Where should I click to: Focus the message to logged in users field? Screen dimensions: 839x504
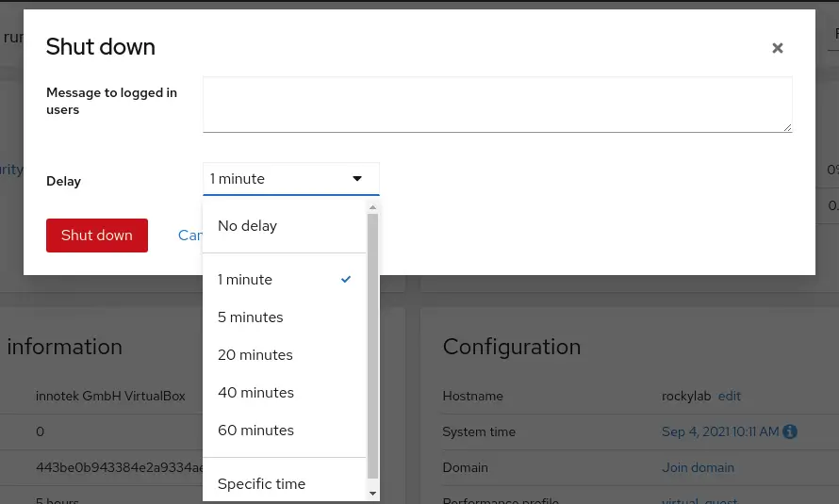(497, 105)
